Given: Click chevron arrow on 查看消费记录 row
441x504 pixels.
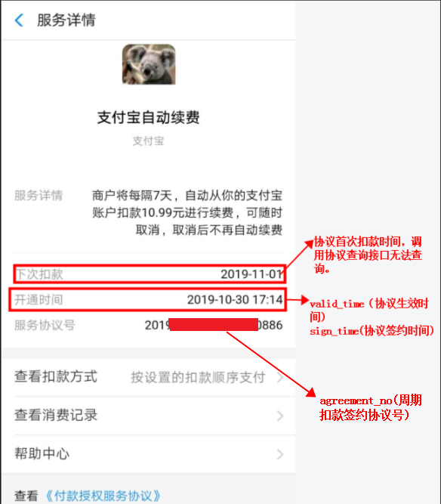Looking at the screenshot, I should 280,416.
